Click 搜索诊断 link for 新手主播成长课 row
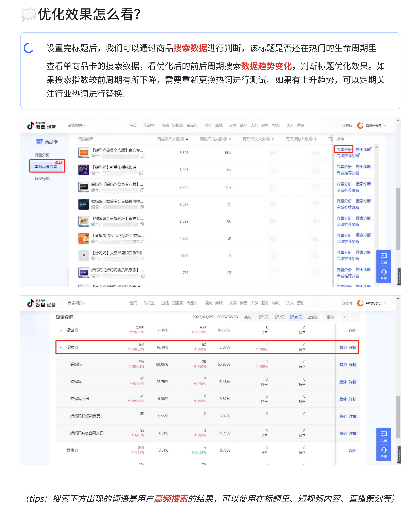Screen dimensions: 420x514 [x=363, y=167]
